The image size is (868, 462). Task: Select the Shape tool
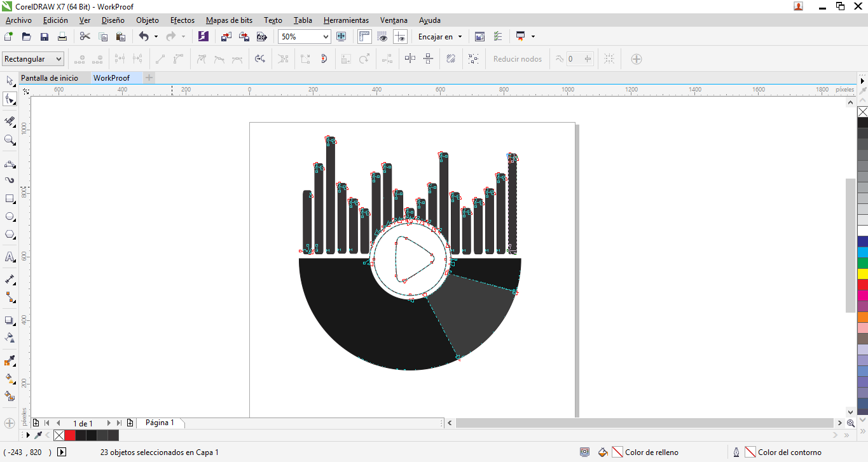[x=10, y=99]
